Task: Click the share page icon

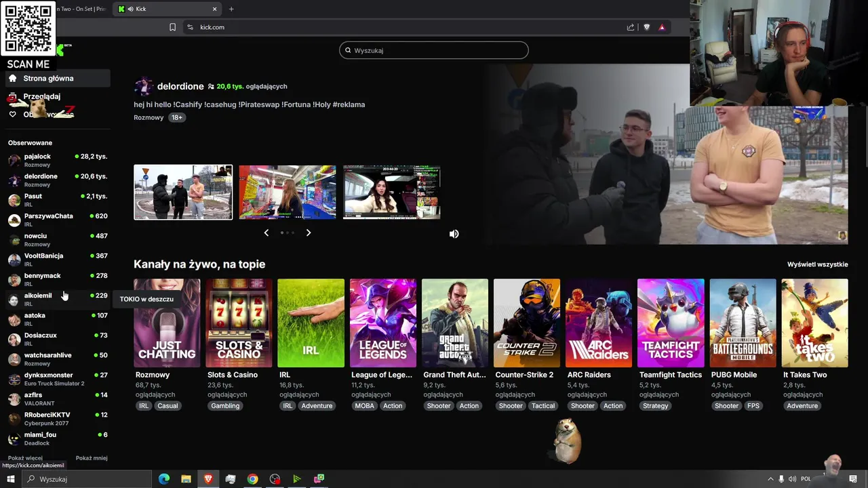Action: [x=631, y=27]
